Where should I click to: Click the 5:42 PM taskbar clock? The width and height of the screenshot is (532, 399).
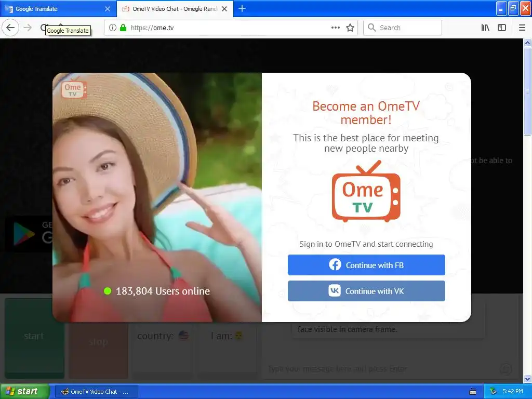tap(513, 391)
